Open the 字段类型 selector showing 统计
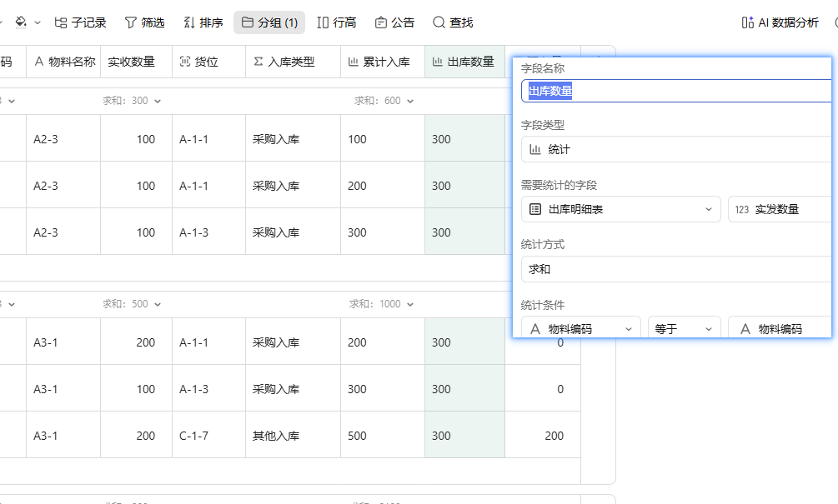 [x=676, y=149]
